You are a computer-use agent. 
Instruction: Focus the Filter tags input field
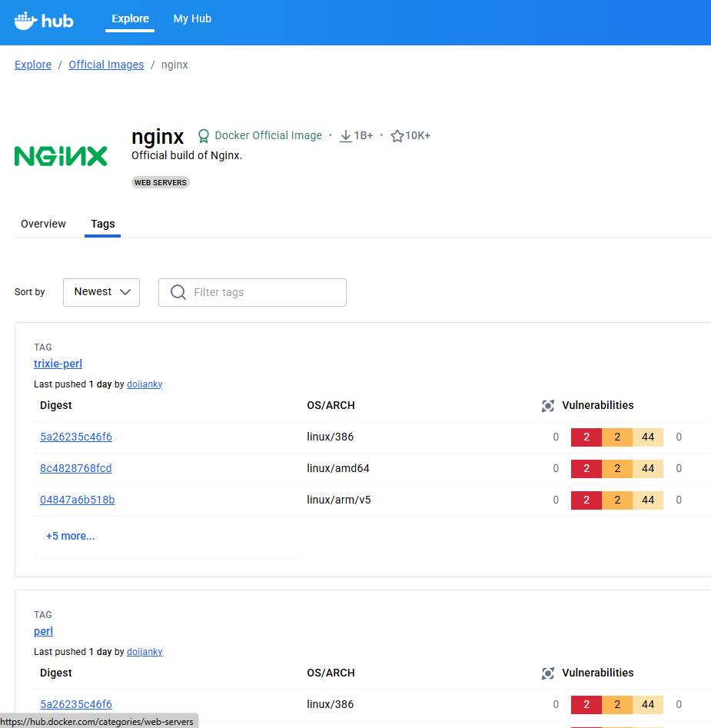click(252, 292)
